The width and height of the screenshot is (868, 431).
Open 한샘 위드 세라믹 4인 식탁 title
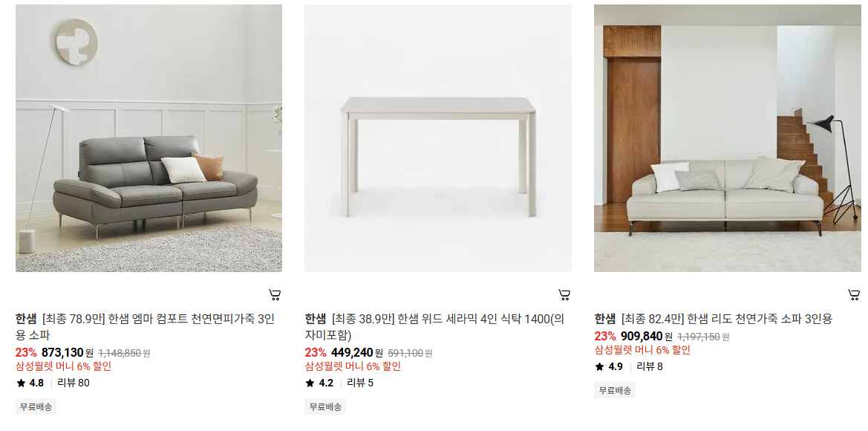(x=434, y=327)
